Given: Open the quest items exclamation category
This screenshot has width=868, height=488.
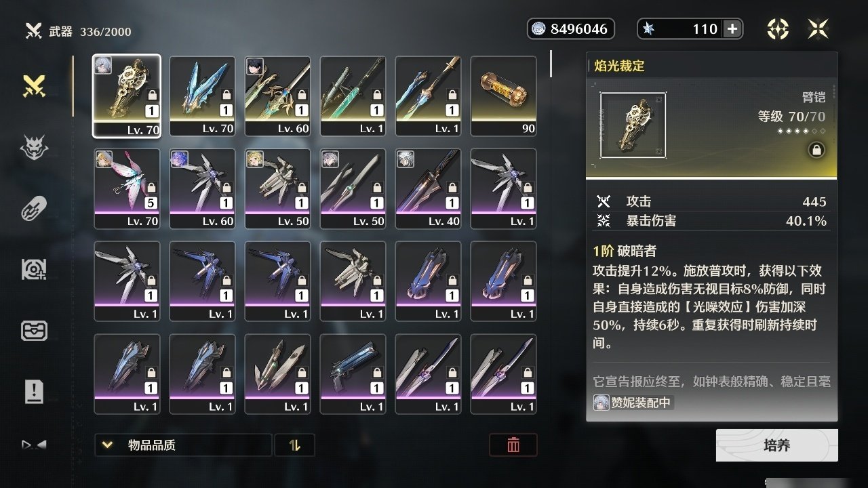Looking at the screenshot, I should 34,391.
